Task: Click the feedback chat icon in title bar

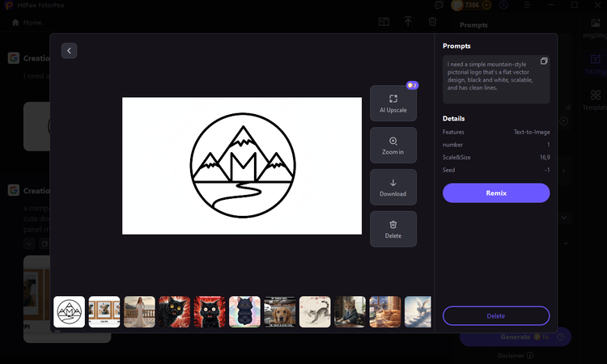Action: click(439, 5)
